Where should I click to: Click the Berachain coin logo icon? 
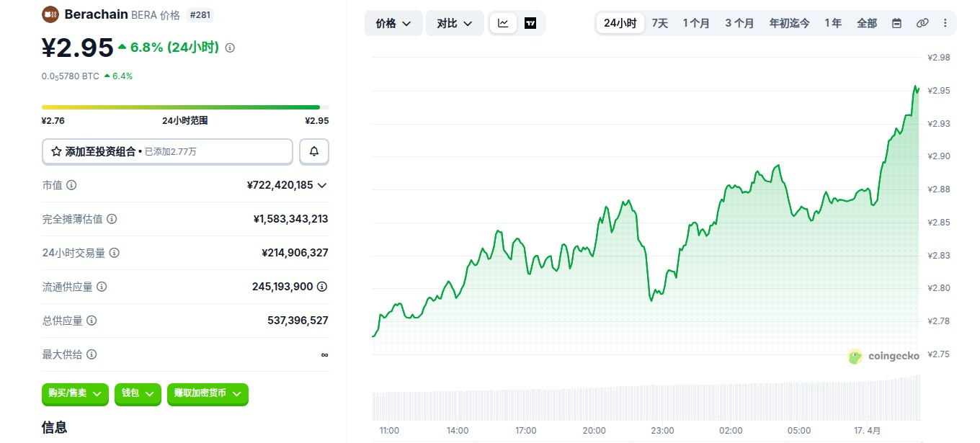point(50,14)
